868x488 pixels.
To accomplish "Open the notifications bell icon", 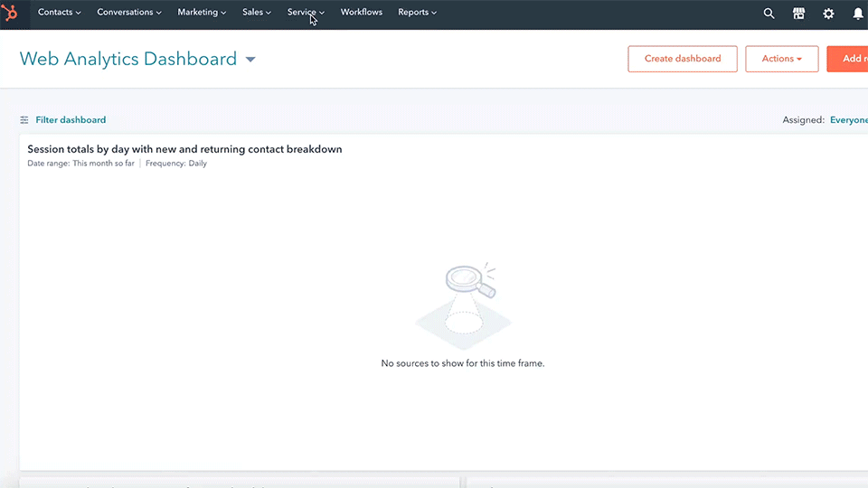I will 858,14.
